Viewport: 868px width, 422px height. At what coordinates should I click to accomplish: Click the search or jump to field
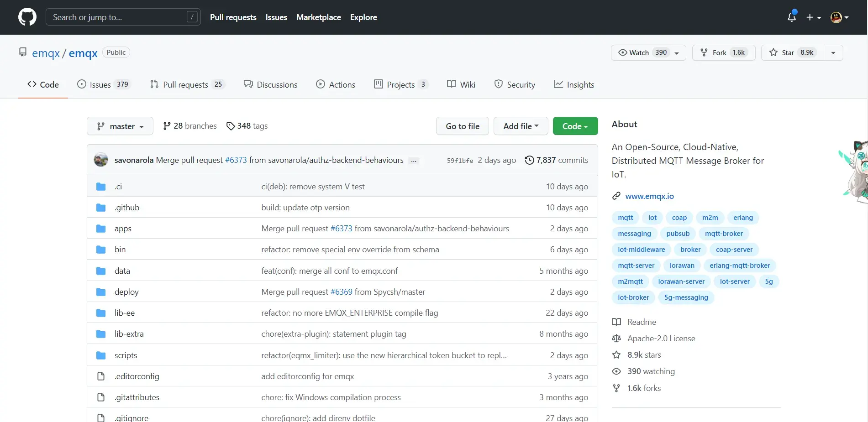tap(123, 17)
